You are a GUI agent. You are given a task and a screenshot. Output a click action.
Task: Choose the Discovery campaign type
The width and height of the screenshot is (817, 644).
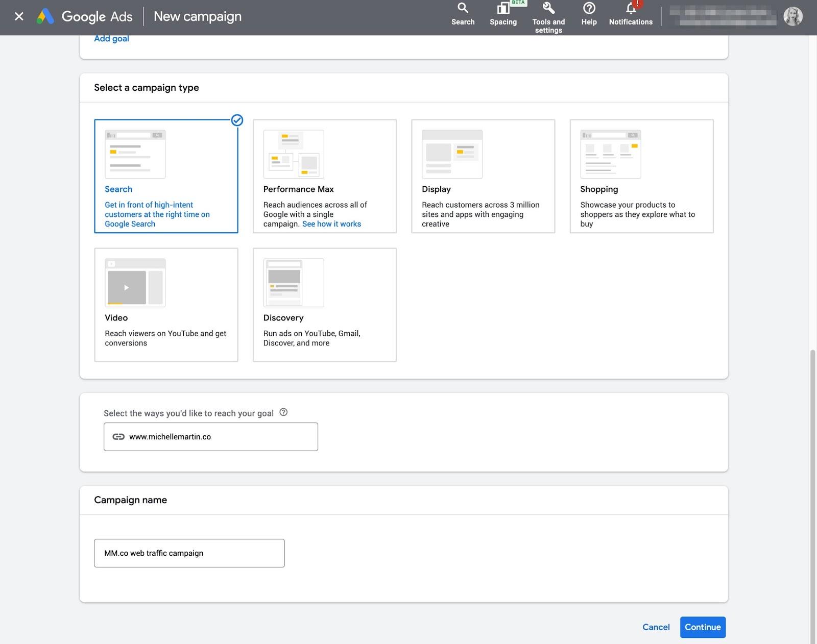325,305
